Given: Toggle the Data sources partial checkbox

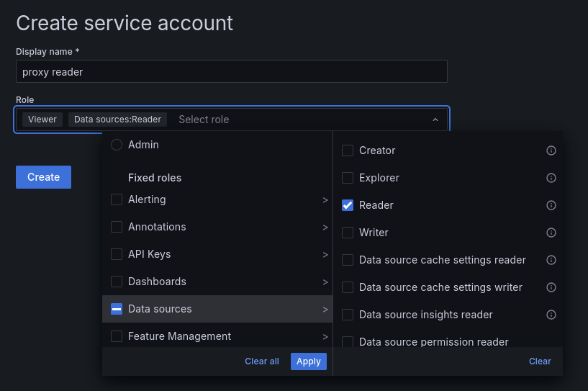Looking at the screenshot, I should click(117, 309).
